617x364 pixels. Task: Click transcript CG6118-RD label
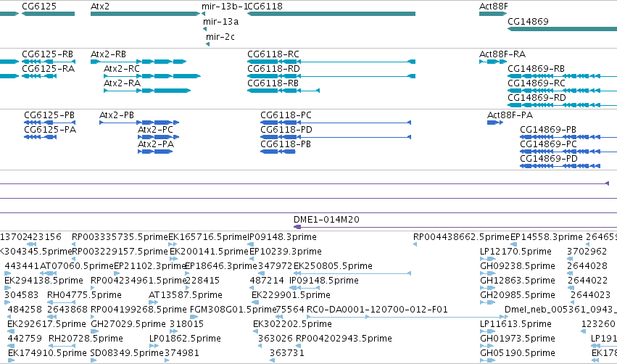273,69
